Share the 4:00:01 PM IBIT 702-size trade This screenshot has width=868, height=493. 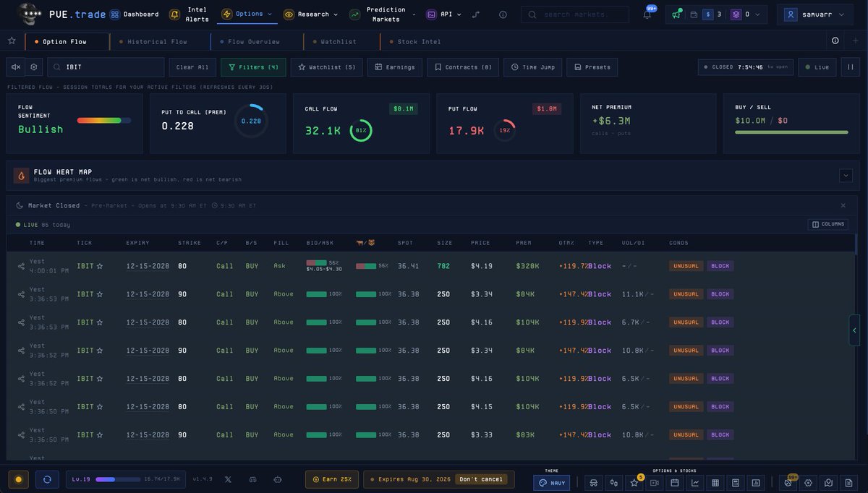tap(21, 266)
